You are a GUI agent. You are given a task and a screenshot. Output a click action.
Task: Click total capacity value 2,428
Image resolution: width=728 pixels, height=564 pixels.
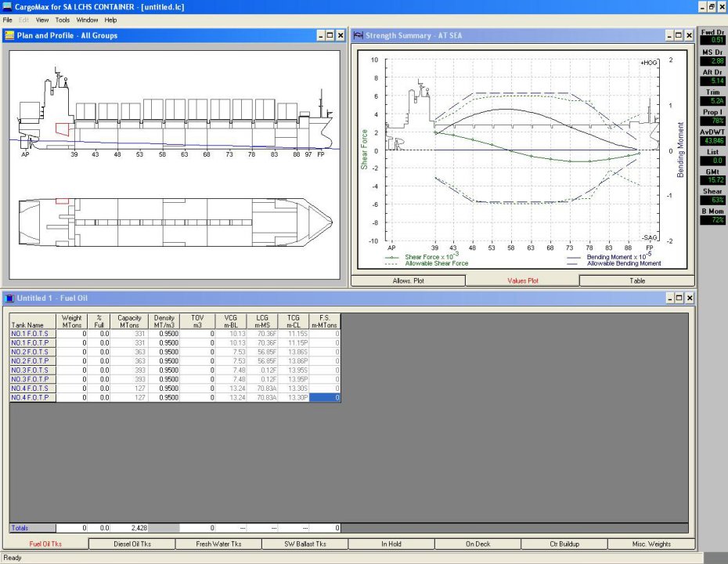click(x=129, y=528)
